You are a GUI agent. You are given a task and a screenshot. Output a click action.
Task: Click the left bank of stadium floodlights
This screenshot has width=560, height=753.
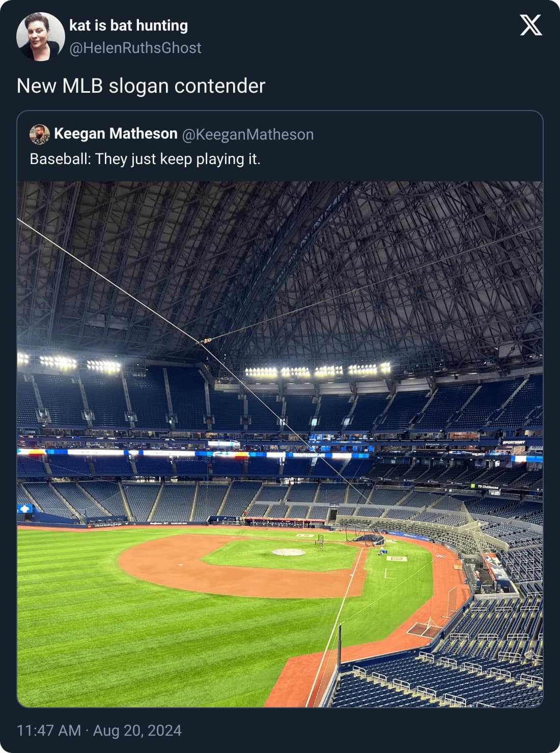(71, 363)
